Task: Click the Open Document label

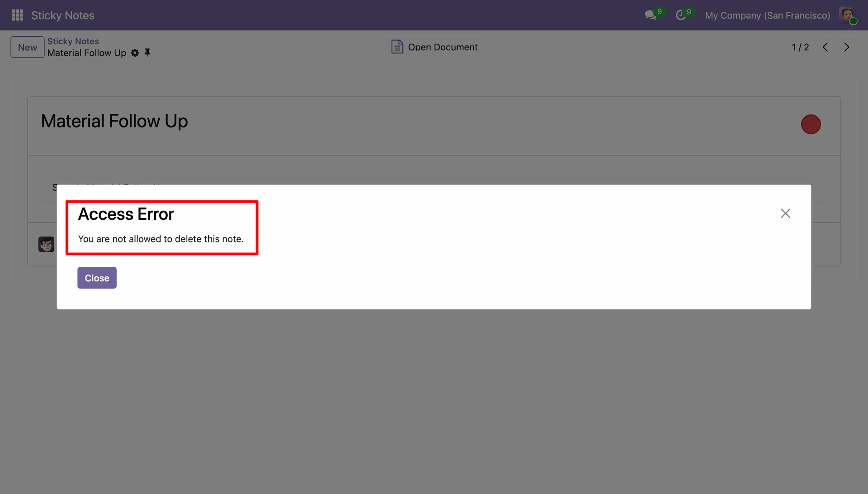Action: point(443,47)
